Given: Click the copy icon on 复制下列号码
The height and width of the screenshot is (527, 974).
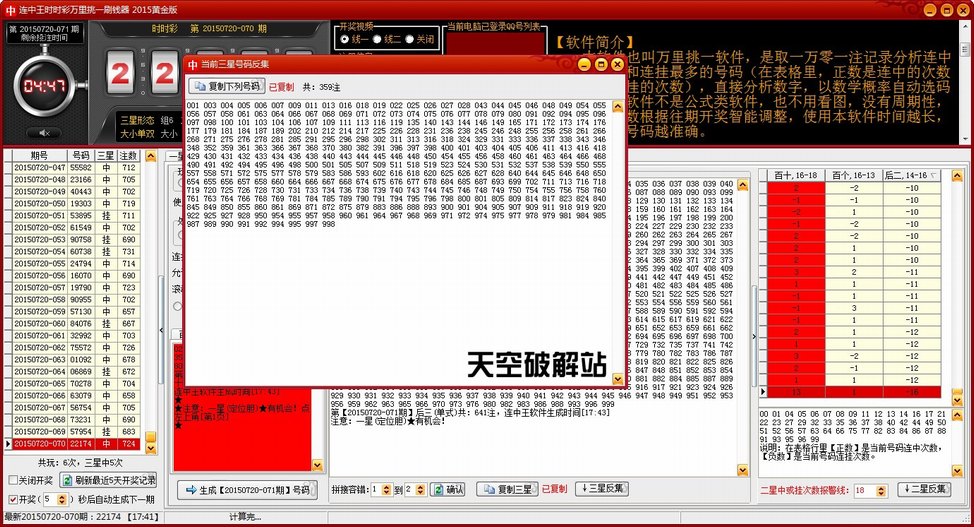Looking at the screenshot, I should tap(197, 86).
